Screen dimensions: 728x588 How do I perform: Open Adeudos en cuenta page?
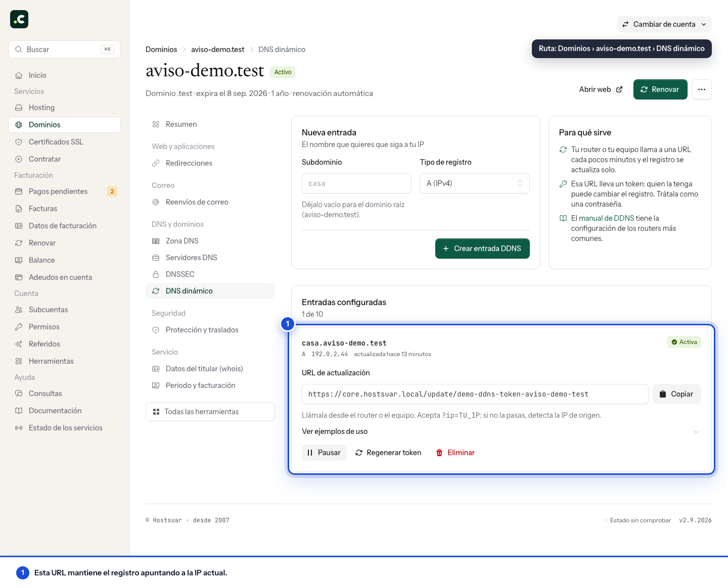click(65, 277)
